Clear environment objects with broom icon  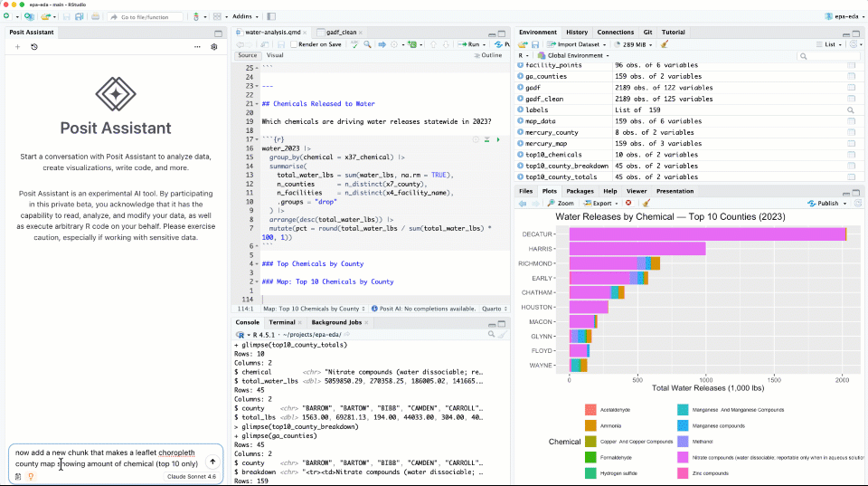pyautogui.click(x=665, y=44)
